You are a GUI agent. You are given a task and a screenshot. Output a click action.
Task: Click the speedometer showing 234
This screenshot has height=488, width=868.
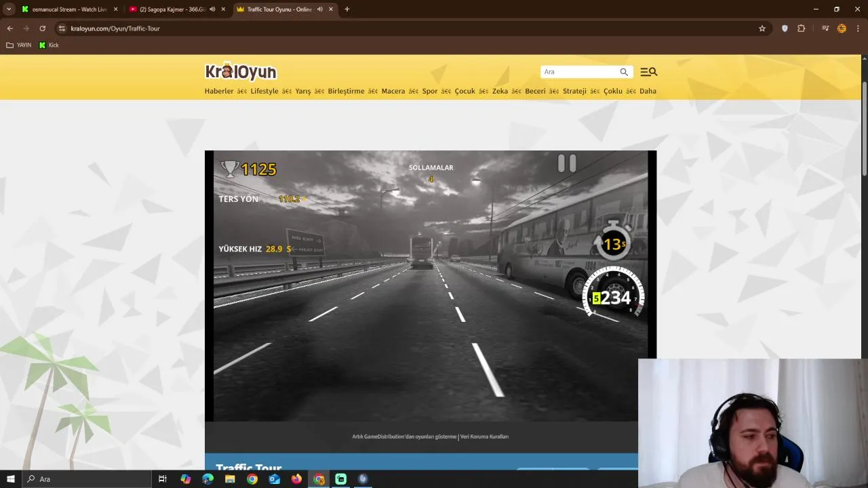[x=613, y=294]
